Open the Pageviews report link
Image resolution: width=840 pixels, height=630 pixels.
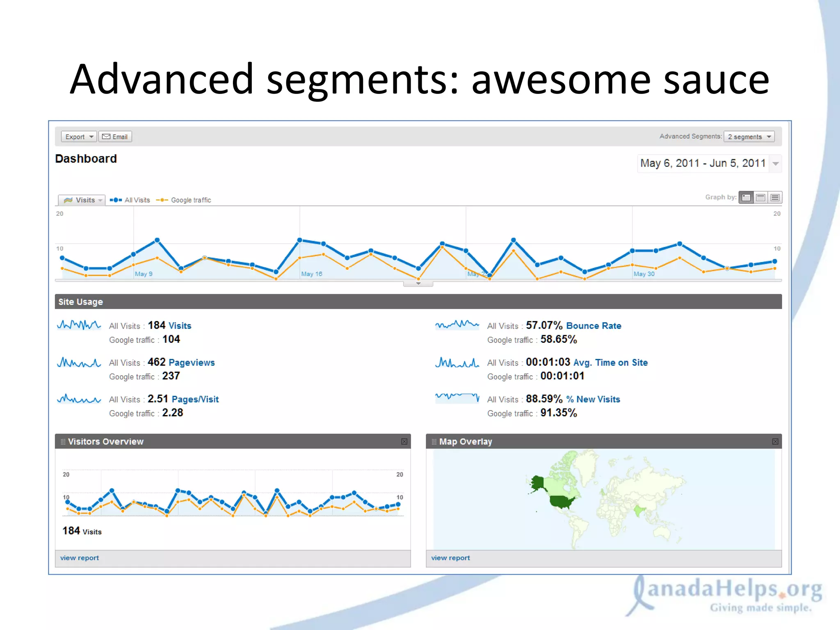coord(192,363)
